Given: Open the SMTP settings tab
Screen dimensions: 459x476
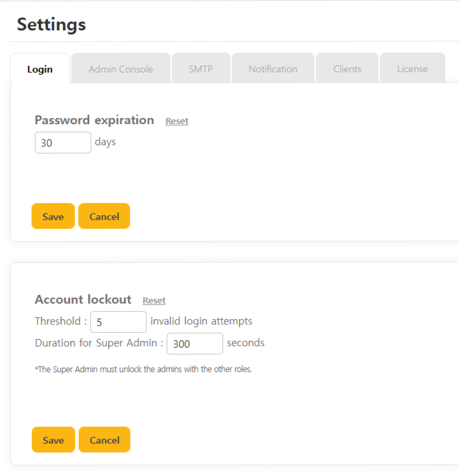Looking at the screenshot, I should [x=201, y=69].
